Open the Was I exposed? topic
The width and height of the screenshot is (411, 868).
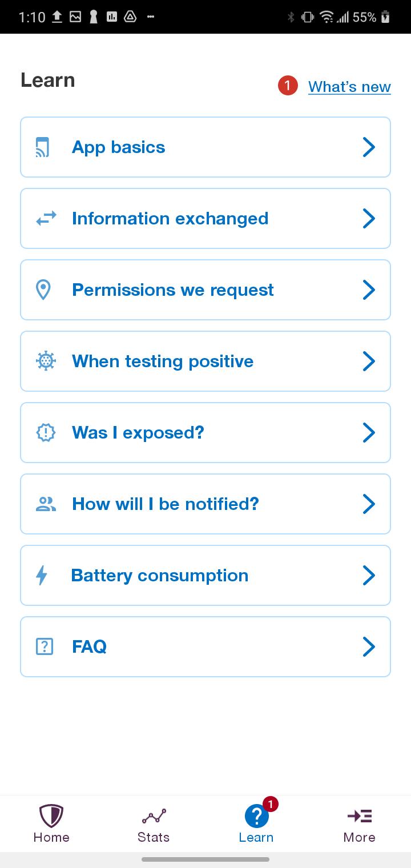205,433
